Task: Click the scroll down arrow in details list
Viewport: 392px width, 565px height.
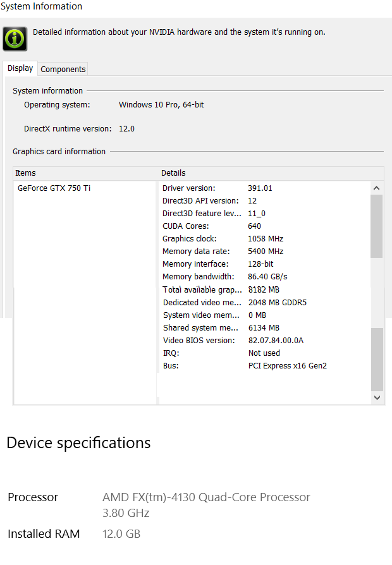Action: (377, 398)
